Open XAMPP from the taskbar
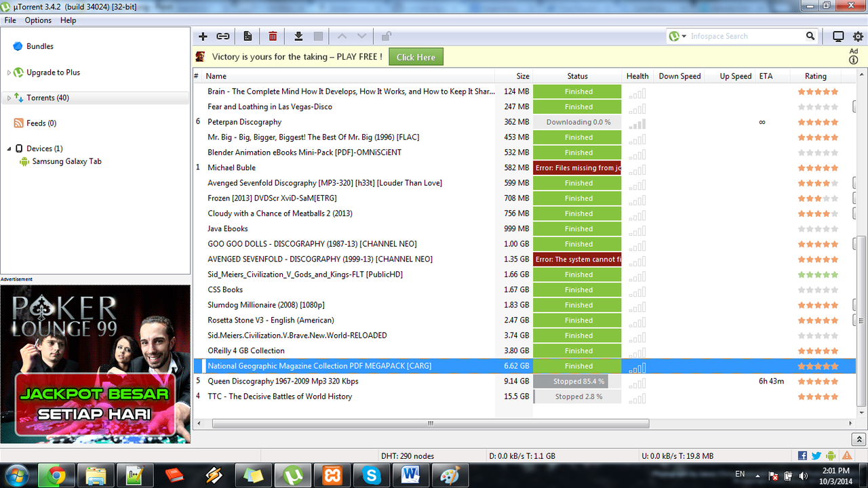Image resolution: width=868 pixels, height=488 pixels. (x=332, y=476)
